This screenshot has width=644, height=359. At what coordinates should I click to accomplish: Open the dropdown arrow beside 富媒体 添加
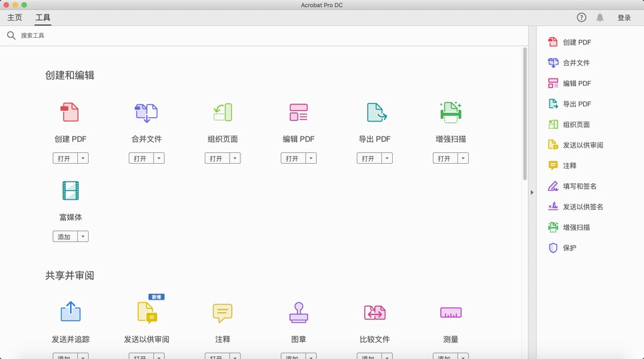coord(83,236)
